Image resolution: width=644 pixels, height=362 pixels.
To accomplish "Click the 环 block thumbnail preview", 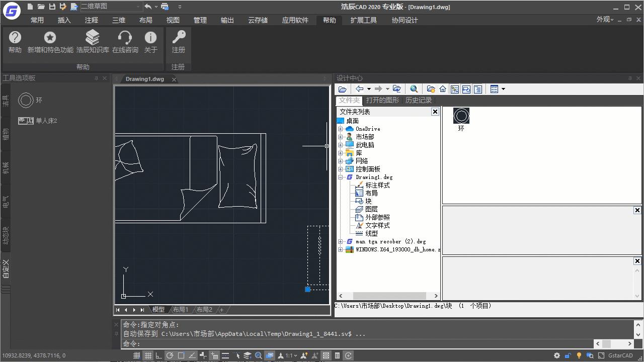I will (x=461, y=115).
